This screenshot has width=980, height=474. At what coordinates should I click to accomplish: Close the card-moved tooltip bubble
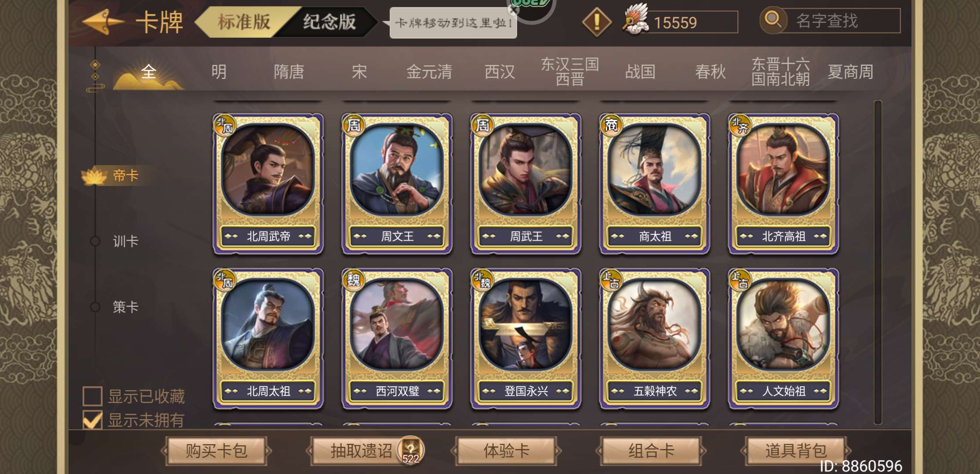(513, 11)
